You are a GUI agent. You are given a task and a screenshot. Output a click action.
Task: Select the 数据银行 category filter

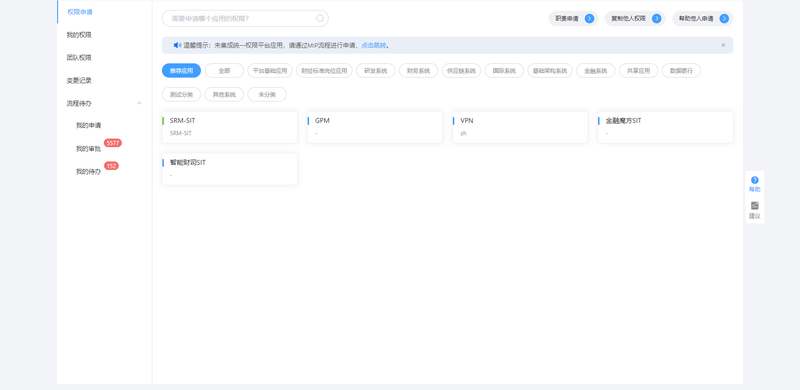click(681, 70)
